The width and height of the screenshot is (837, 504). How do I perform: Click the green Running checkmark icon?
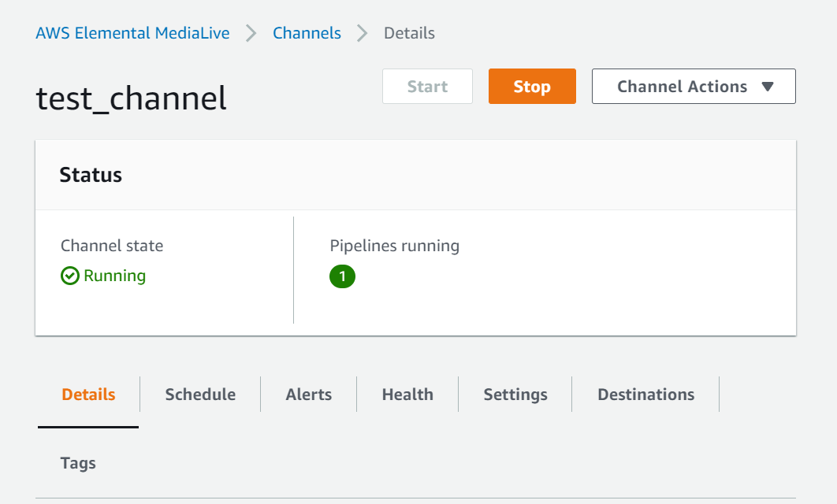coord(70,276)
